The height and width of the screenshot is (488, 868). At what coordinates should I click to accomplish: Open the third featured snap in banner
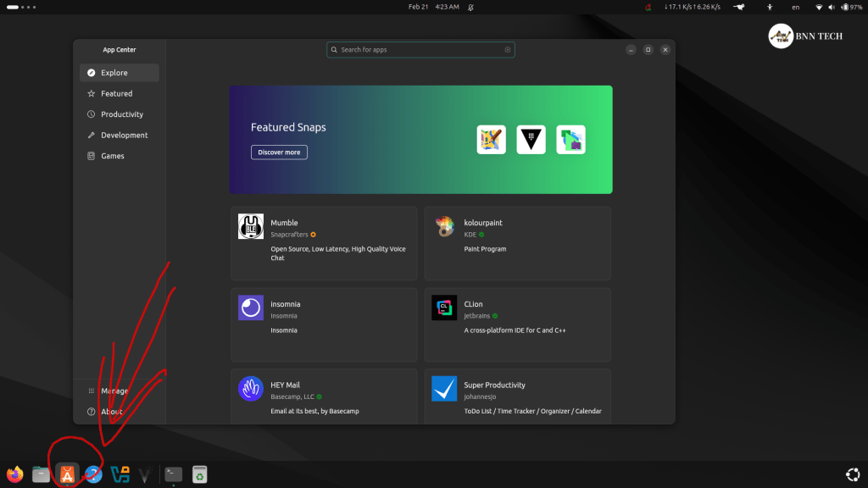tap(570, 140)
